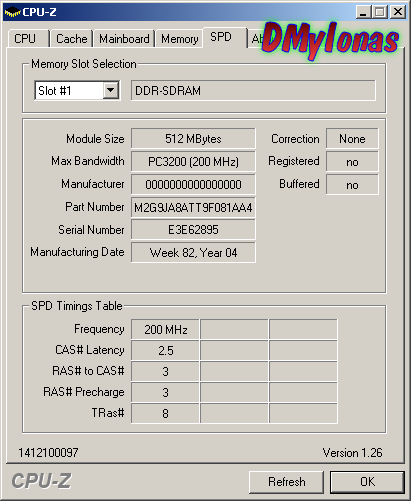Click the 200 MHz frequency cell
Screen dimensions: 411x501
(166, 330)
